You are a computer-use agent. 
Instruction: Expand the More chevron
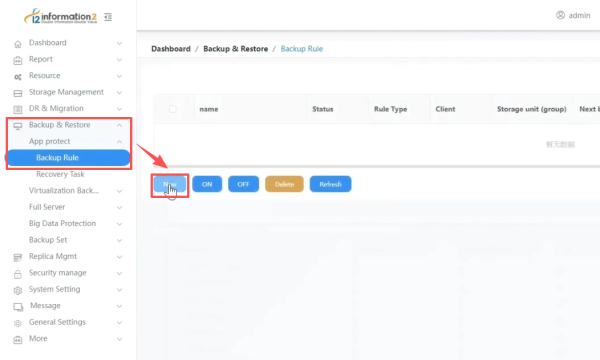point(119,339)
